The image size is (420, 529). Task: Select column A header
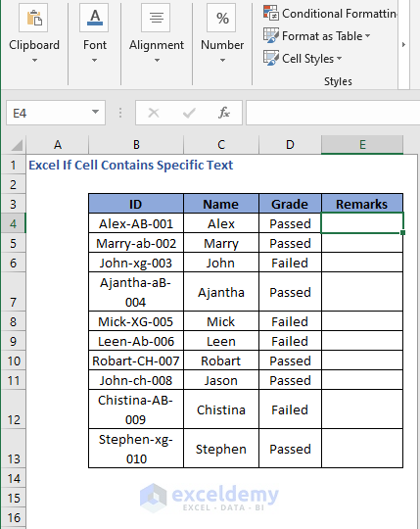[58, 145]
